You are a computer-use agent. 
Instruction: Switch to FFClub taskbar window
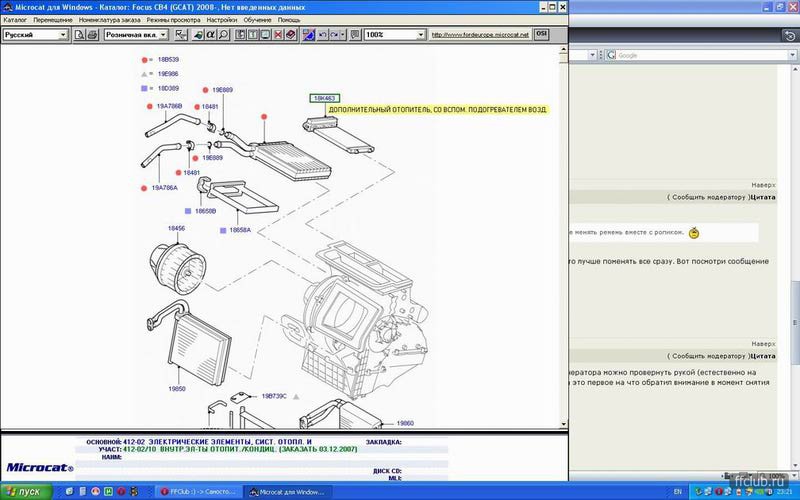[x=198, y=492]
